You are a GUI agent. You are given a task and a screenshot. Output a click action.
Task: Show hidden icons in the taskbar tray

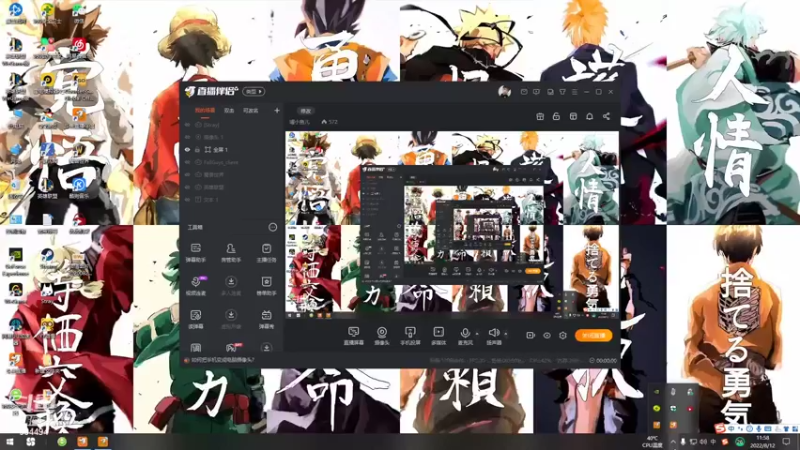(x=673, y=442)
